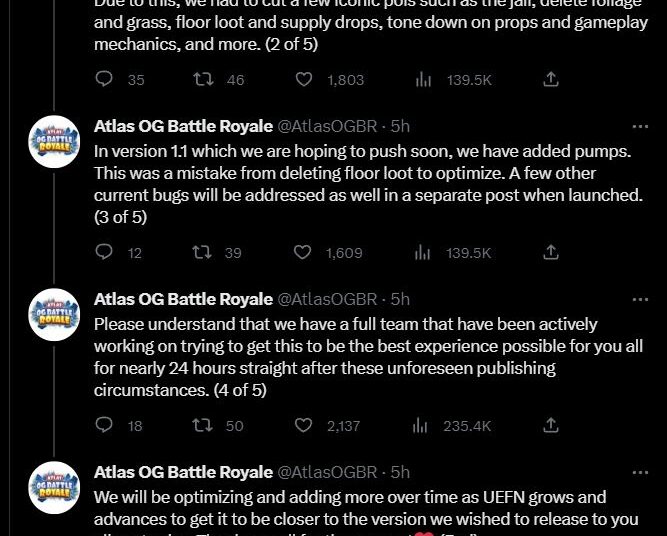Retweet the post with 50 retweets
This screenshot has height=536, width=667.
click(x=203, y=425)
